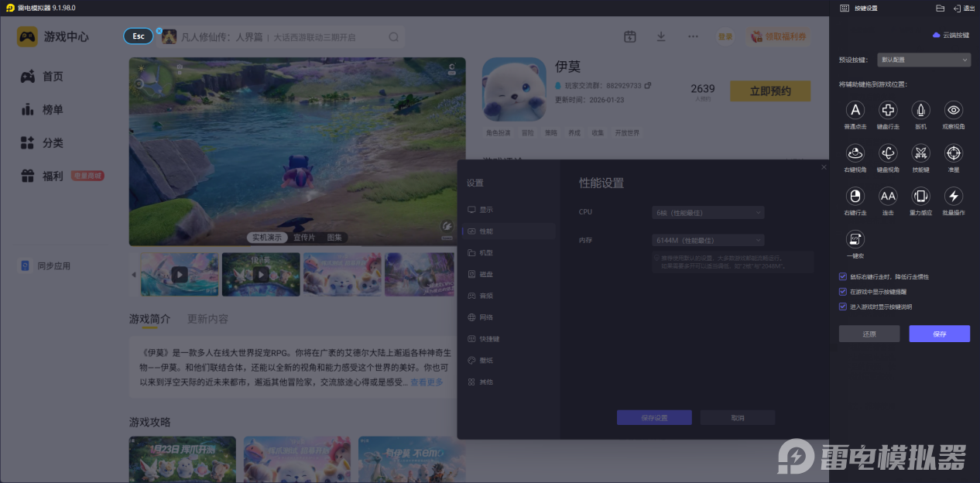The width and height of the screenshot is (980, 483).
Task: Select the 普通点击 key tool
Action: tap(855, 110)
